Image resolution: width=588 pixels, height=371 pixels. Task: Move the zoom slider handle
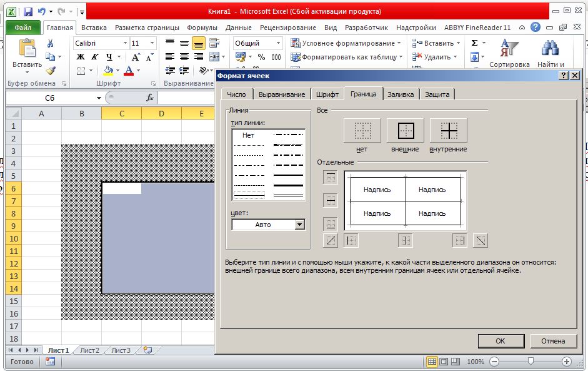[x=531, y=361]
